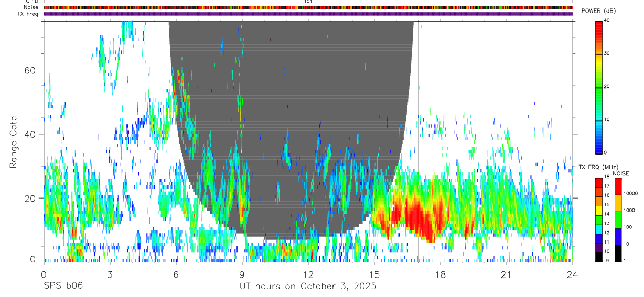Click the 10000 label on NOISE scale
Screen dimensions: 644x297
pos(631,193)
